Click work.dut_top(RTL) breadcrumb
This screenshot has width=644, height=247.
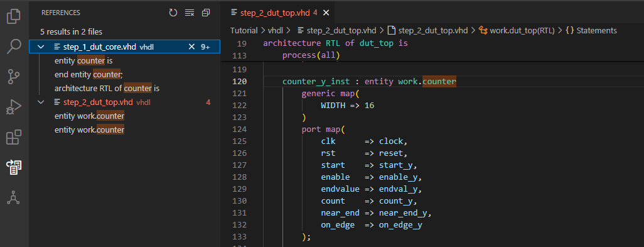click(x=517, y=30)
